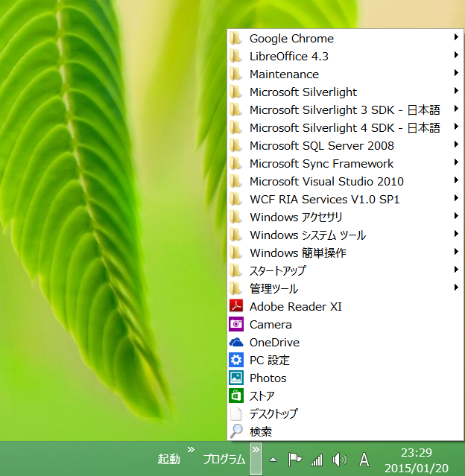Toggle the IME input mode A indicator
Viewport: 465px width, 476px height.
364,460
